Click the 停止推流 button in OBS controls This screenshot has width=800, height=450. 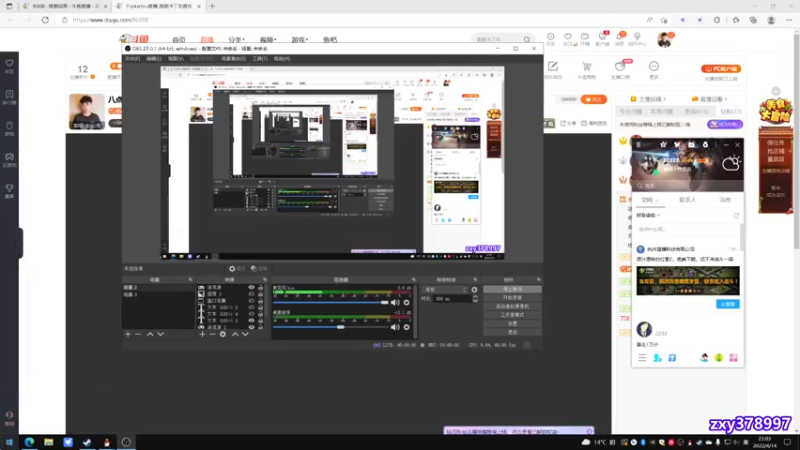tap(512, 289)
